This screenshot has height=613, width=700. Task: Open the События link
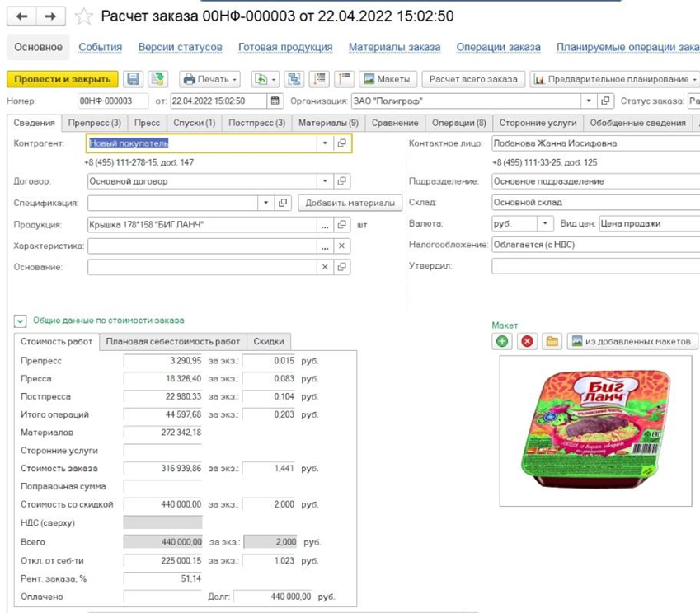coord(101,47)
